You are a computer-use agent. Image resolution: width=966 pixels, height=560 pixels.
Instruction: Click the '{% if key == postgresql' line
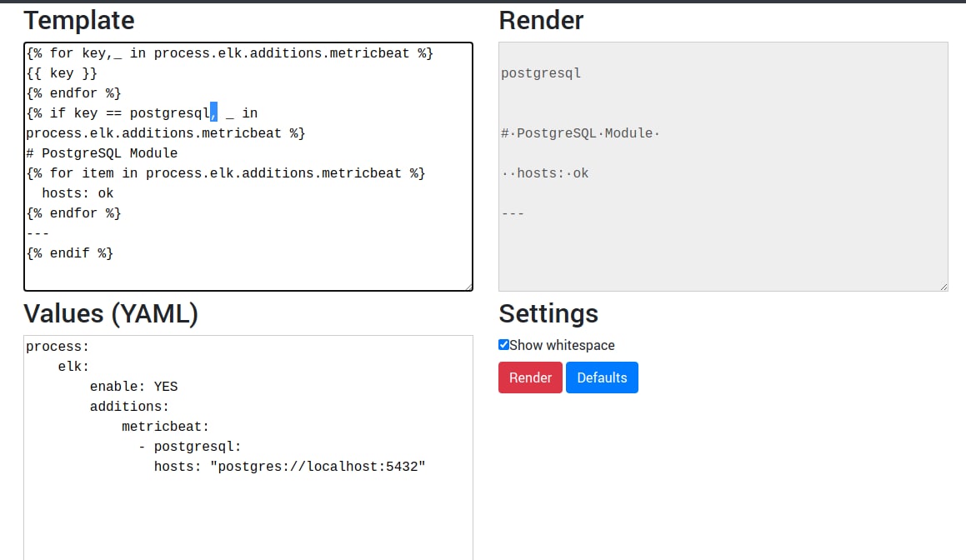(142, 113)
